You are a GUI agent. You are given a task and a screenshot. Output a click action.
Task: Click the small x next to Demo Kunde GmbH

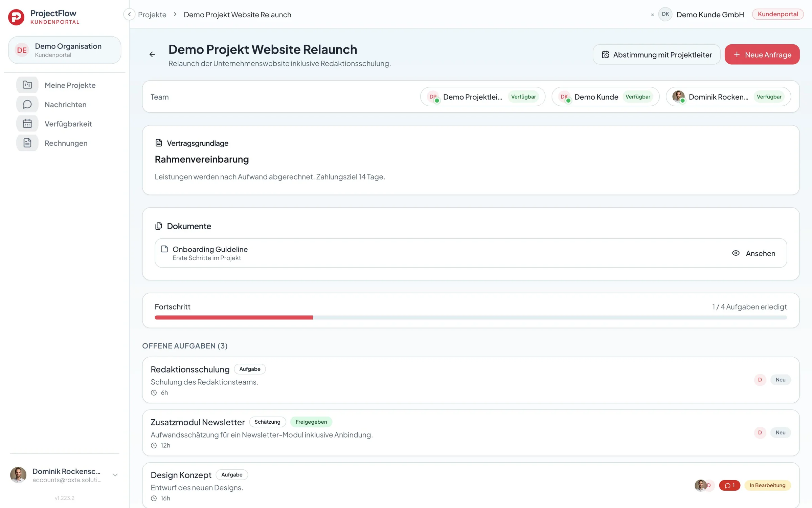(652, 15)
